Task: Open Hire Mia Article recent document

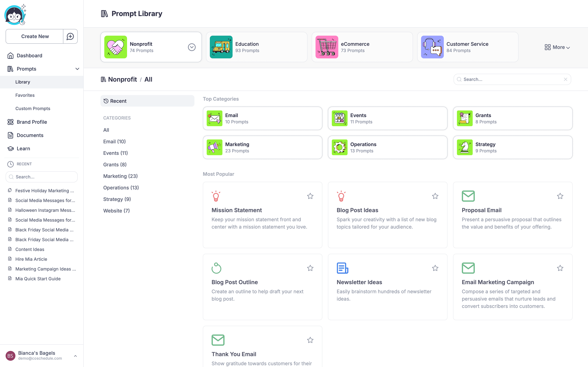Action: [31, 259]
